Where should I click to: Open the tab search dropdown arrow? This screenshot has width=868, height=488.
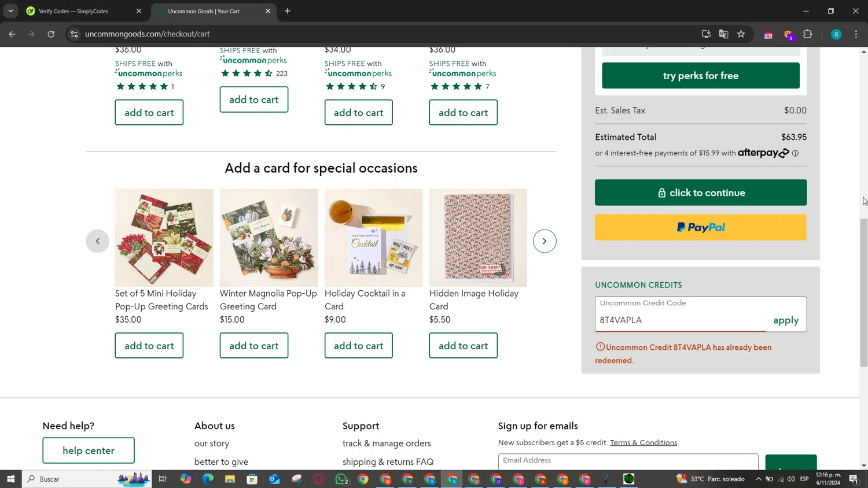coord(10,11)
